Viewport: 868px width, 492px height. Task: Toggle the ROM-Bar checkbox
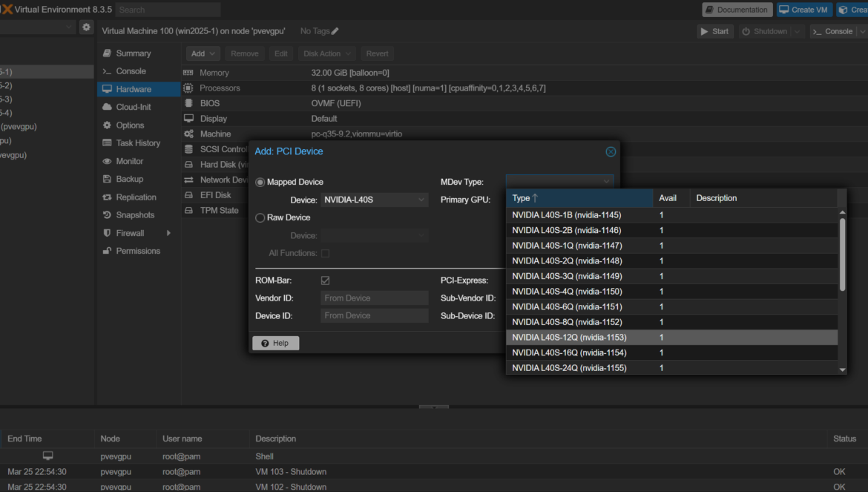pos(325,281)
